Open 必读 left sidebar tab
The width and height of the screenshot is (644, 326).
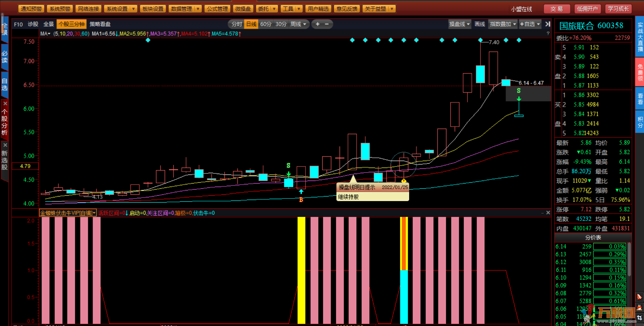pyautogui.click(x=5, y=57)
